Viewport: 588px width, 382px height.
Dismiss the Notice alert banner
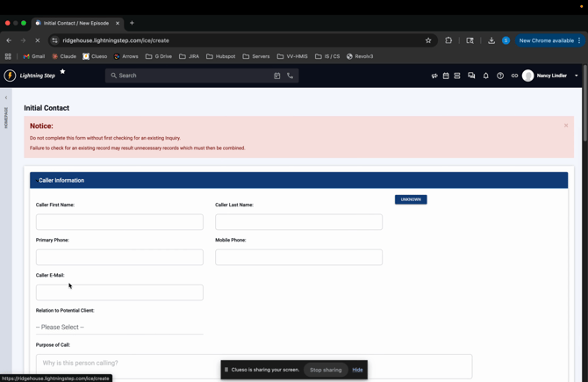click(566, 126)
